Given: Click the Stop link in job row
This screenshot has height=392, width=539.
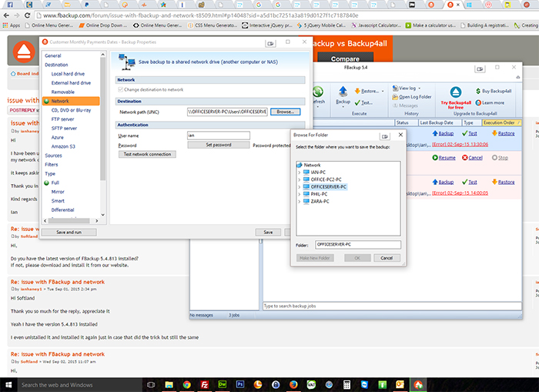Looking at the screenshot, I should (500, 158).
